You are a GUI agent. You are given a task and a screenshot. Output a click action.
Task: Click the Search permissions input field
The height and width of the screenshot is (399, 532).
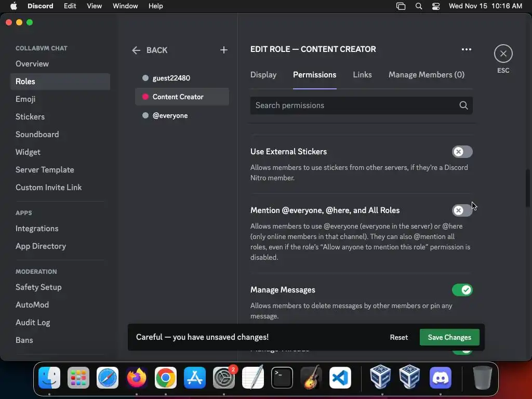click(361, 105)
